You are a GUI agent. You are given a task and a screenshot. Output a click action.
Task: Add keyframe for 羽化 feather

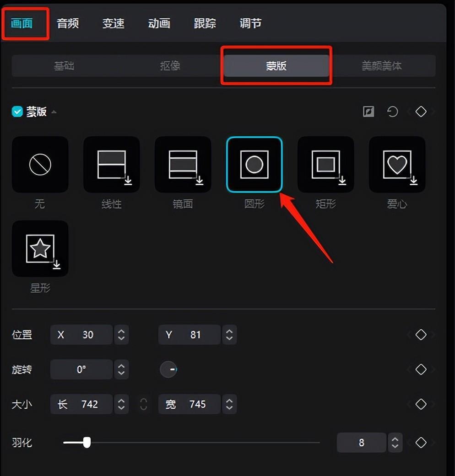(421, 443)
